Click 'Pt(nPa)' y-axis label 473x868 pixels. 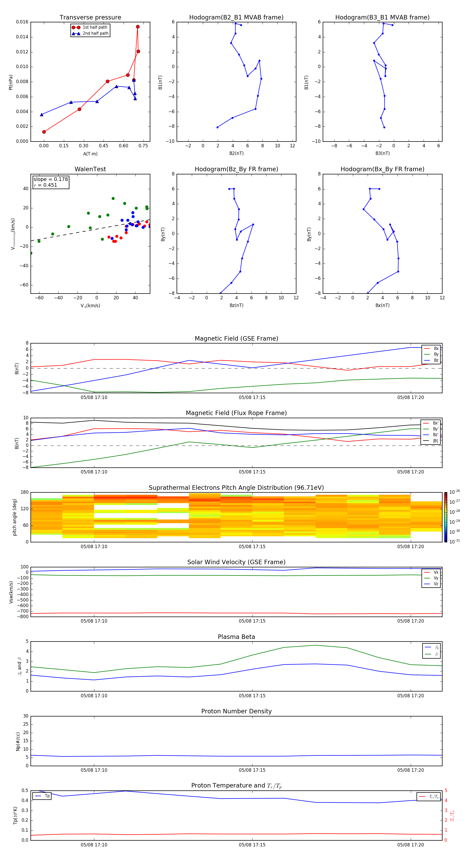(x=11, y=82)
